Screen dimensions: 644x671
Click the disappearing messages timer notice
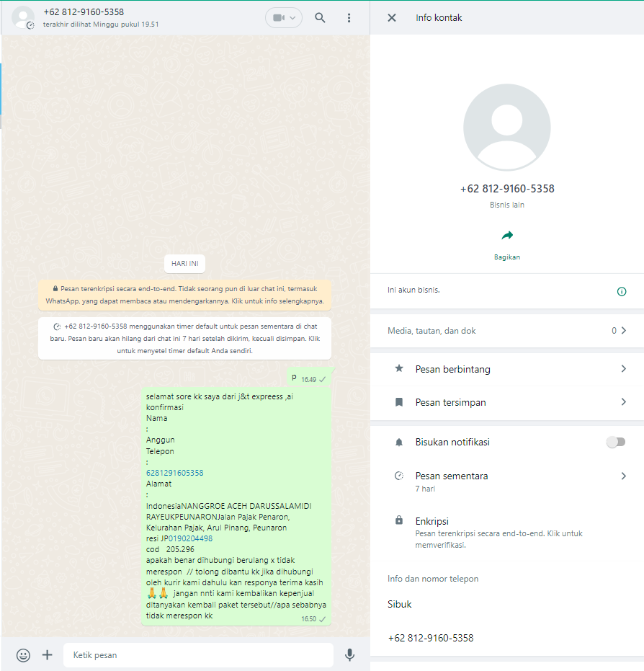[184, 339]
